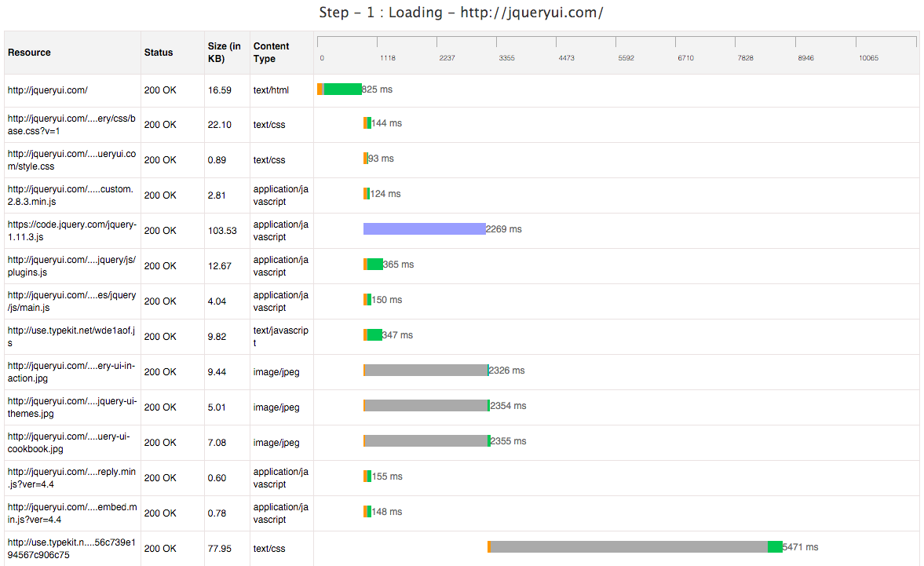
Task: Click the 124 ms timing label
Action: click(x=385, y=194)
